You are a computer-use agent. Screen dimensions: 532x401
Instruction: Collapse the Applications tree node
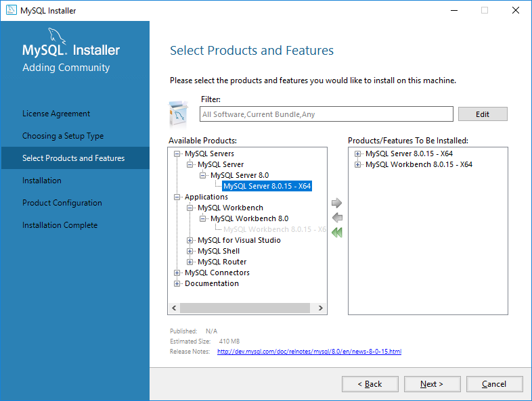point(177,197)
